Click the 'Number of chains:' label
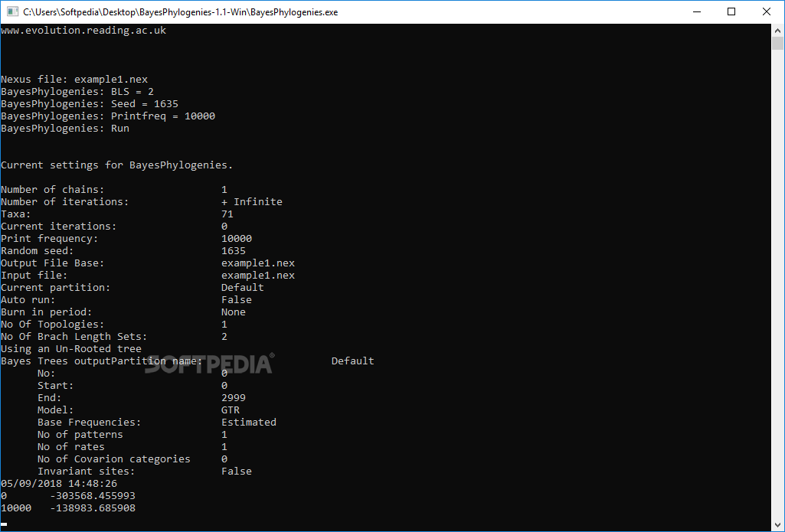Viewport: 785px width, 532px height. (53, 190)
